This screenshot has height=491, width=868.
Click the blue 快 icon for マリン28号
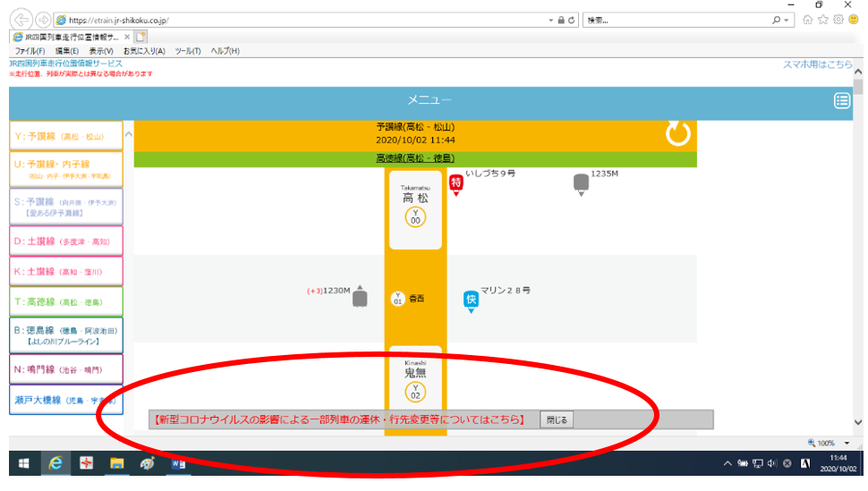pyautogui.click(x=471, y=301)
